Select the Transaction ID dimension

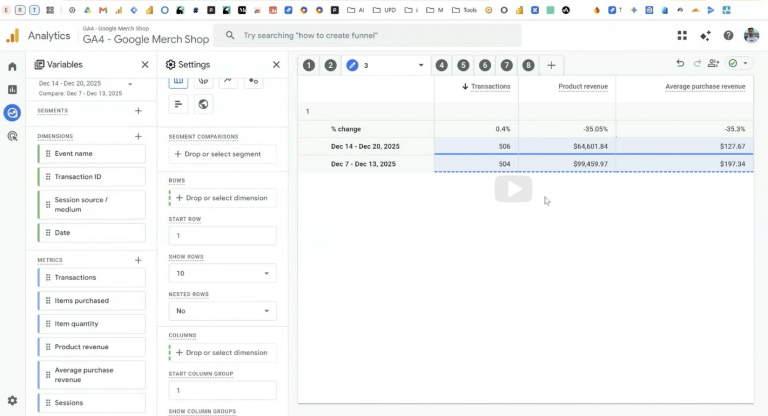click(92, 177)
